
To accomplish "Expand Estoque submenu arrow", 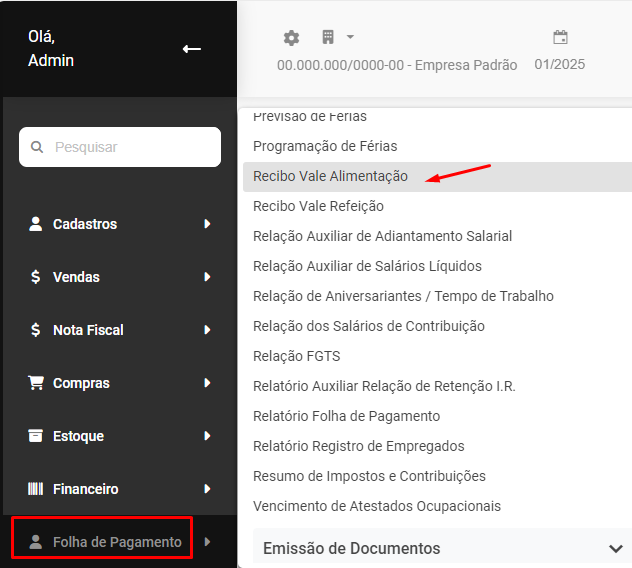I will click(207, 436).
